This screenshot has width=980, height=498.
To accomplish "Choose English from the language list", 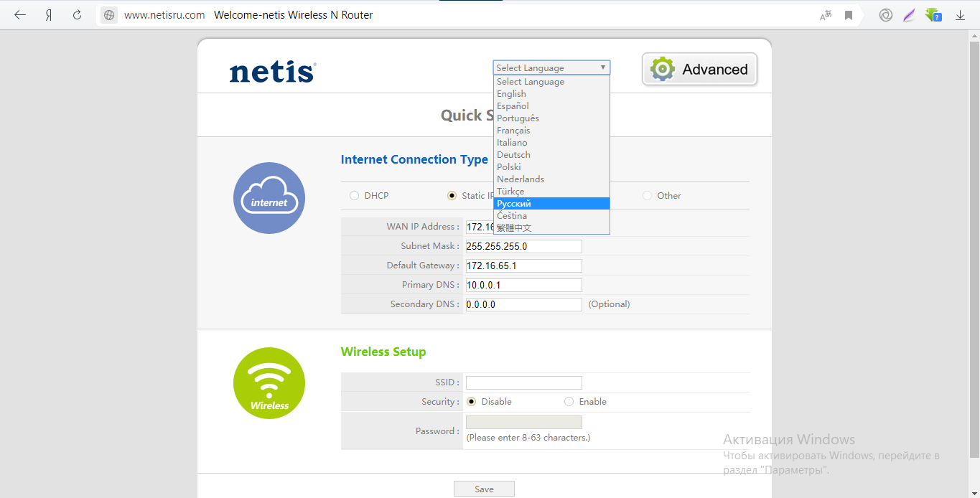I will click(x=551, y=94).
